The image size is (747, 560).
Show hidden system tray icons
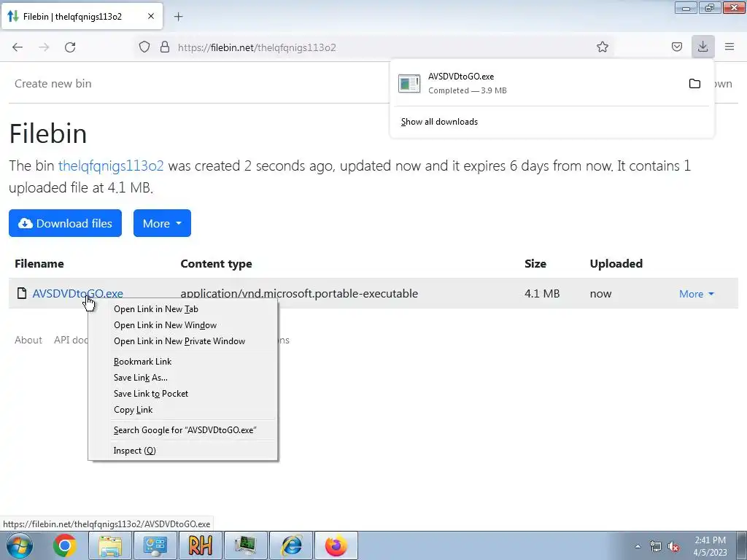638,546
